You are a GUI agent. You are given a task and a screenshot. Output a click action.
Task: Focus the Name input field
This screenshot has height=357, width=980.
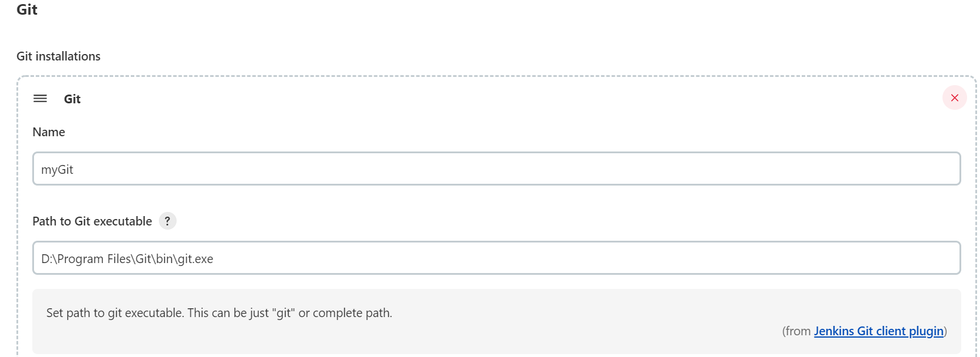tap(496, 169)
